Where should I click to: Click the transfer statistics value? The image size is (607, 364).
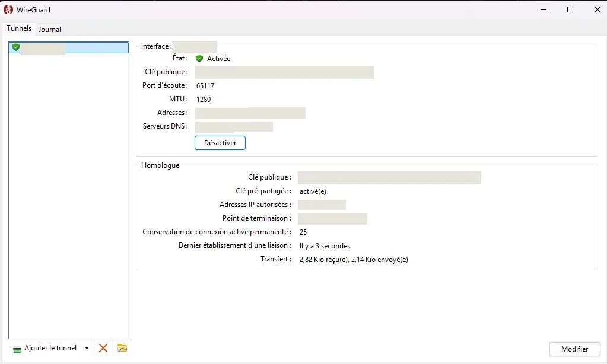coord(354,260)
